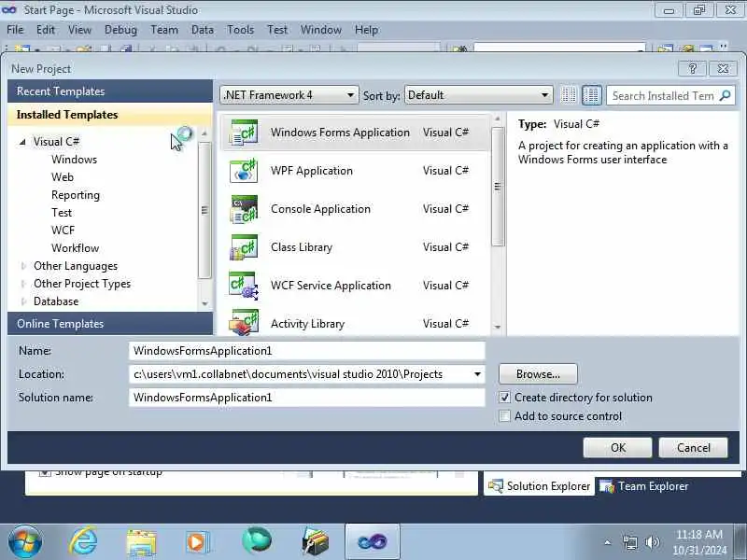This screenshot has width=747, height=560.
Task: Open Windows Media Player from the taskbar
Action: pyautogui.click(x=197, y=542)
